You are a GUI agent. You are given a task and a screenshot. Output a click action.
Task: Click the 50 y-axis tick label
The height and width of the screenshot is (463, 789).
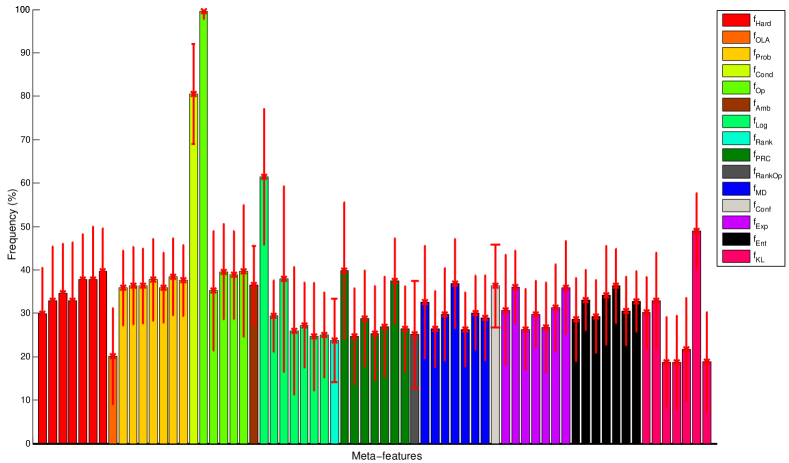click(x=25, y=226)
